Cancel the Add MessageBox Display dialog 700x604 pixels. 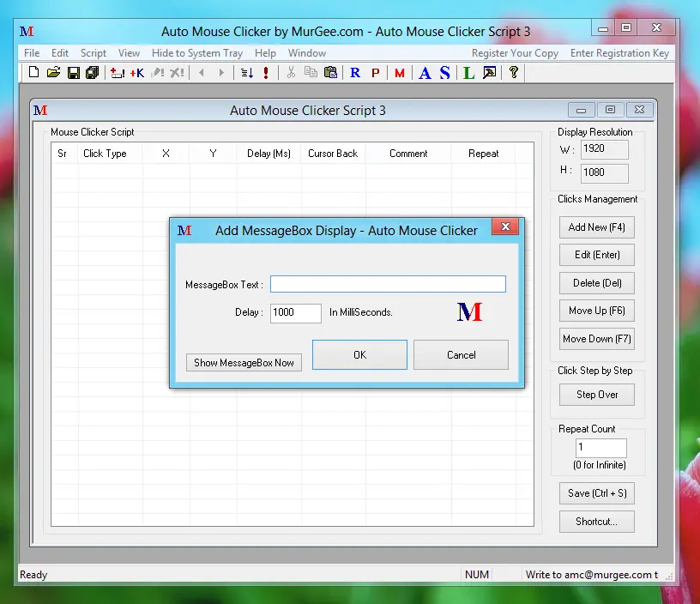461,355
